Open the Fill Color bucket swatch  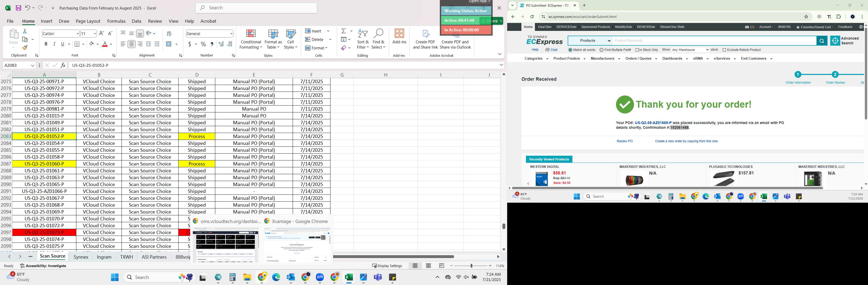[x=92, y=44]
